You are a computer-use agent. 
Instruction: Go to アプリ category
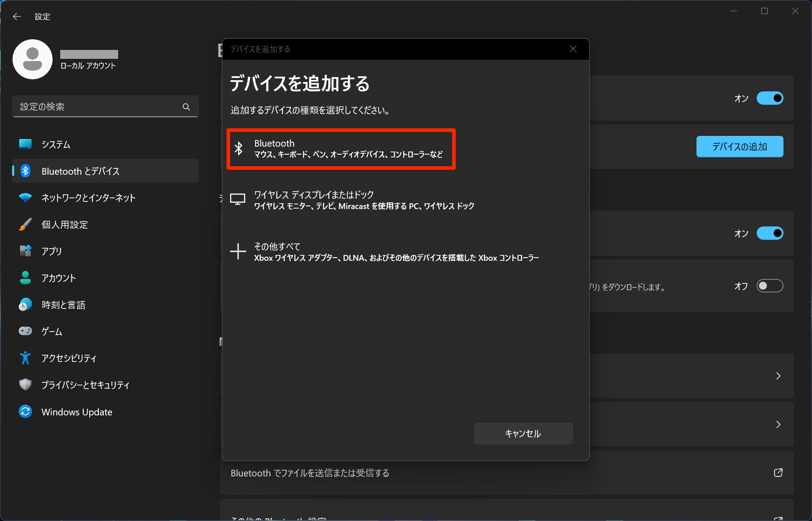tap(105, 251)
